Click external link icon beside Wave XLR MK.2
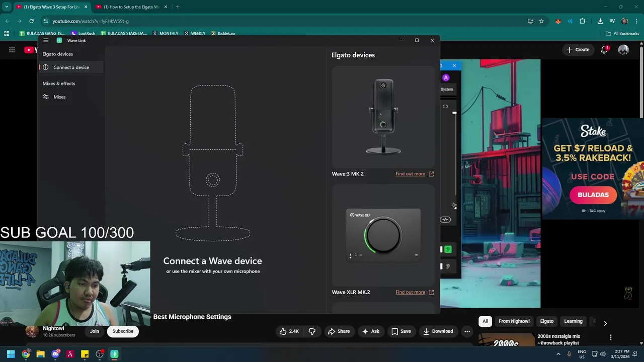 pos(431,292)
